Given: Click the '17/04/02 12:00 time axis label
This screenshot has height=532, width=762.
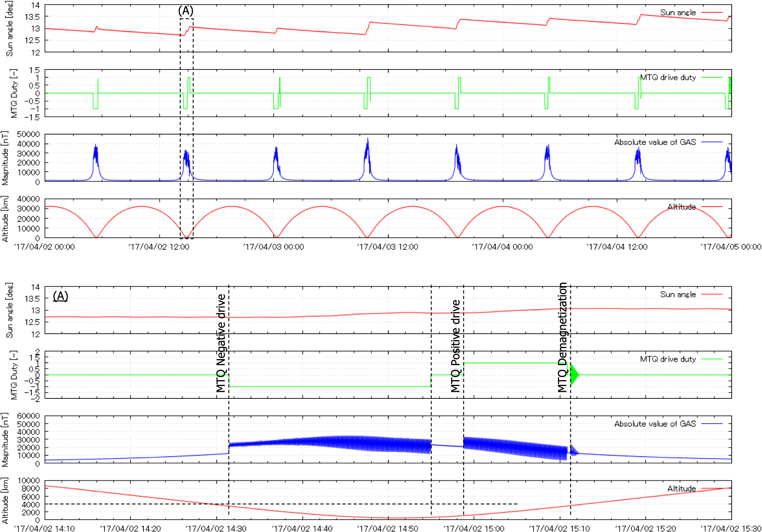Looking at the screenshot, I should pos(159,247).
